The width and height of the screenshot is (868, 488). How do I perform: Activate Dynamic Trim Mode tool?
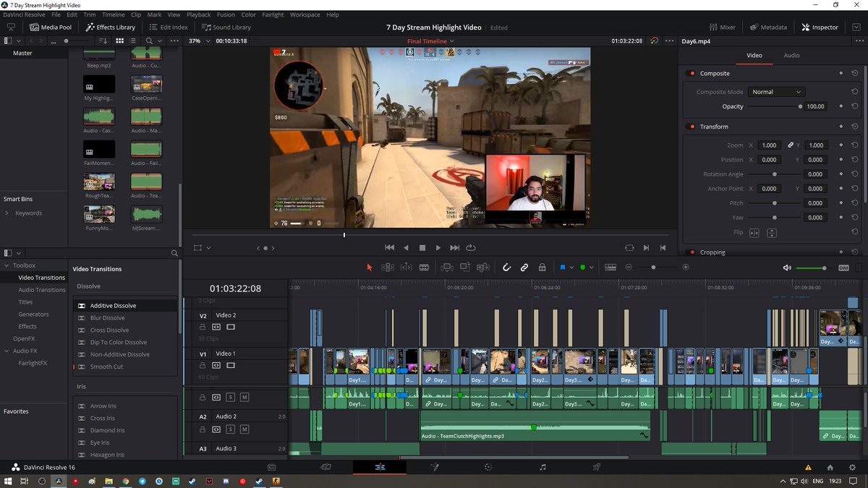click(x=406, y=267)
